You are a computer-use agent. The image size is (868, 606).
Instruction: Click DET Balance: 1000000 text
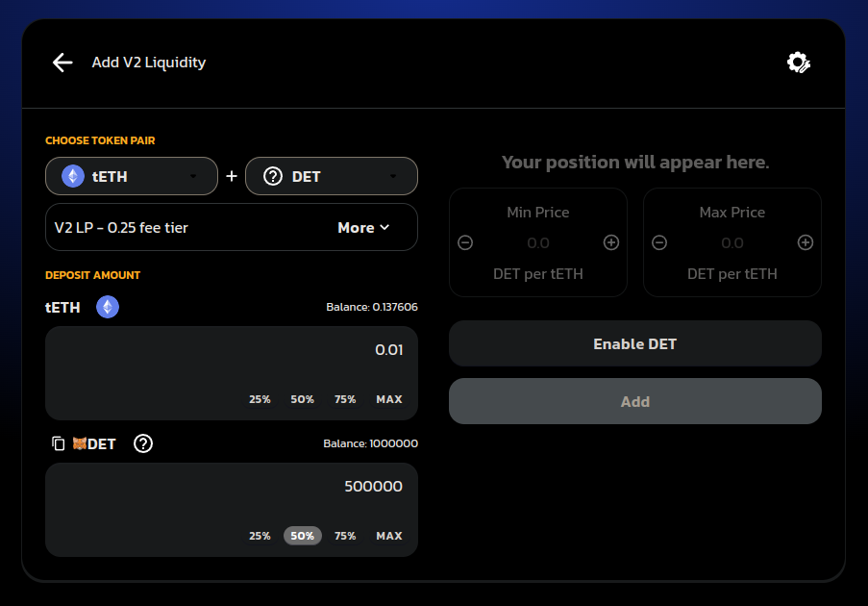coord(370,443)
